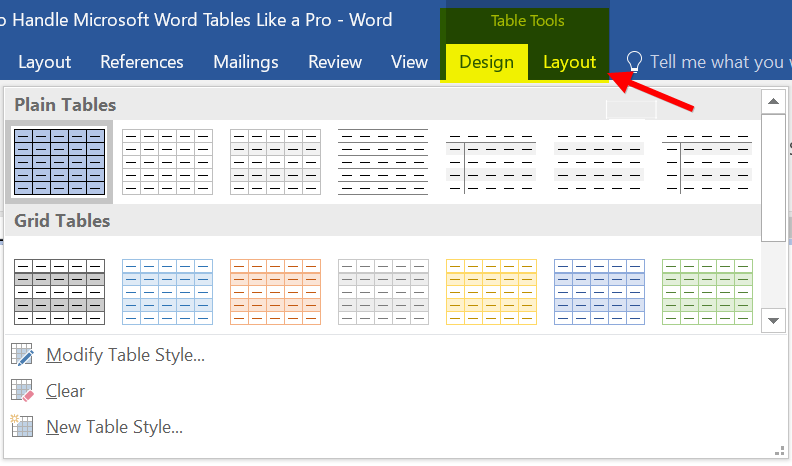
Task: Choose the blue grid table style
Action: (167, 292)
